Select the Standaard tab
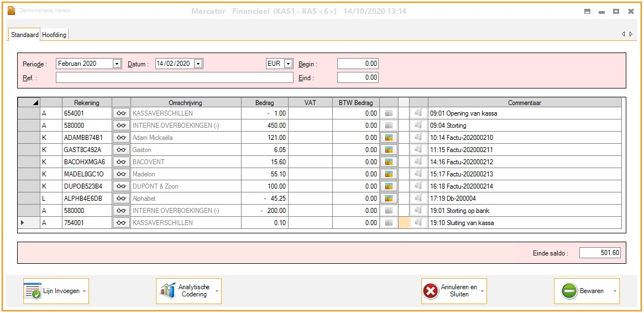644x313 pixels. point(25,35)
